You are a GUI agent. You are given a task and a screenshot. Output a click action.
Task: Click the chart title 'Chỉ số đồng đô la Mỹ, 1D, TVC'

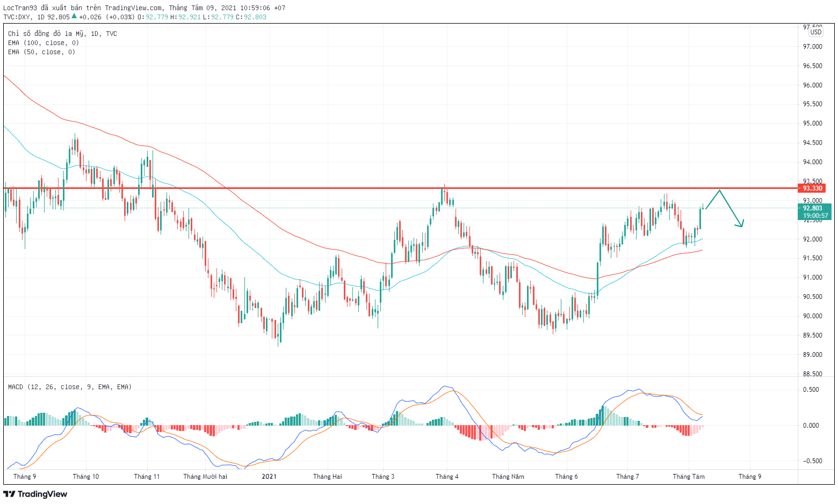(x=62, y=34)
